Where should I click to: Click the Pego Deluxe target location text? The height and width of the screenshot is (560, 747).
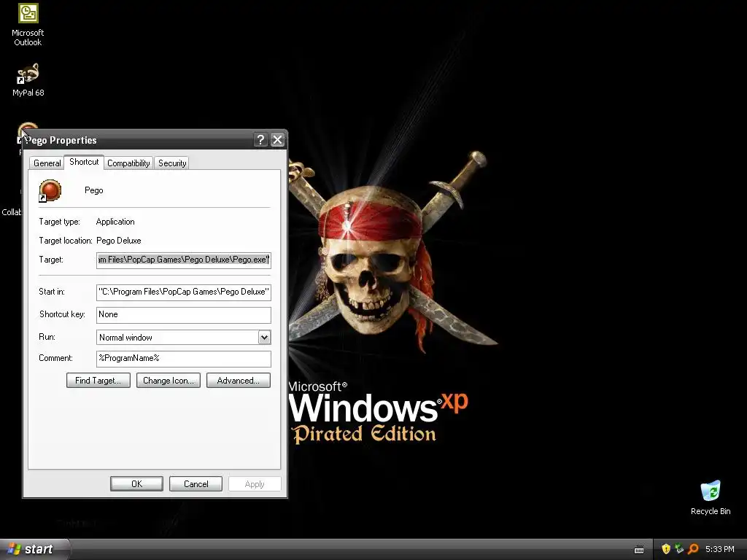119,241
